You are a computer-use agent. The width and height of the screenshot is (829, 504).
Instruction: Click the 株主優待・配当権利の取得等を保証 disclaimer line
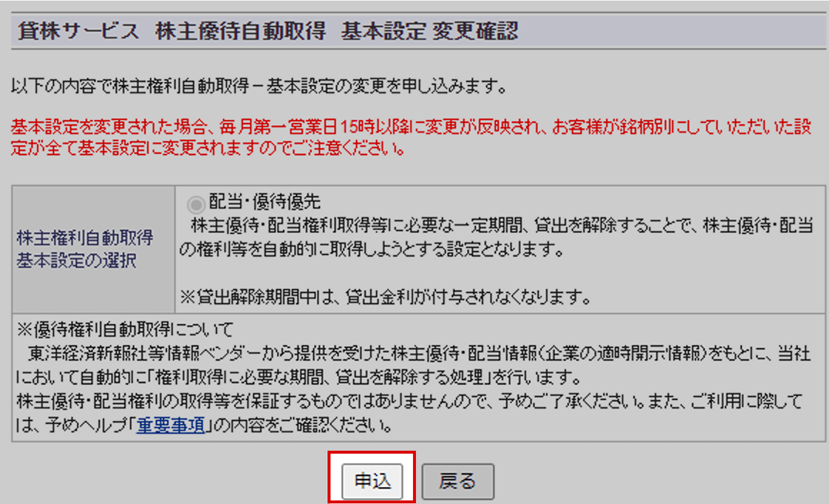(410, 401)
